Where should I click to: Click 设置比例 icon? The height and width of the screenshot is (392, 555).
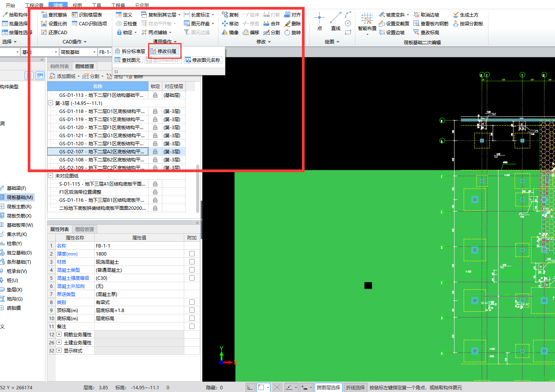44,23
